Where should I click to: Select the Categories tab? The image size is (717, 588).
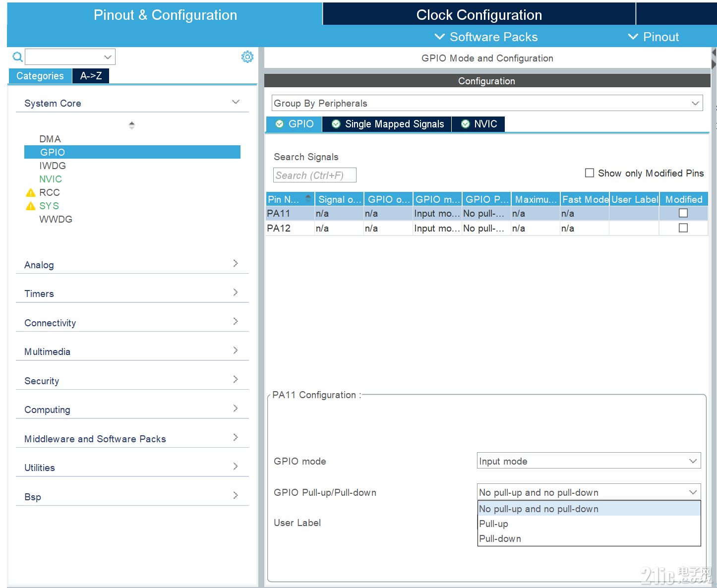40,76
